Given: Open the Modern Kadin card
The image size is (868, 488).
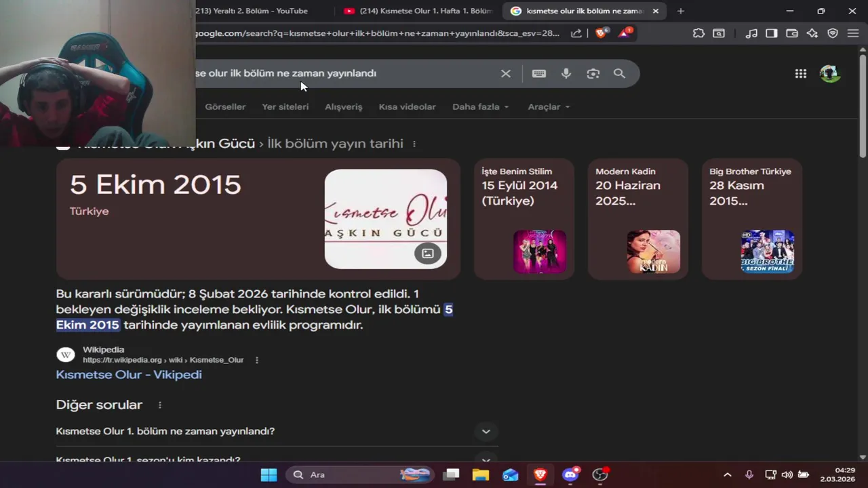Looking at the screenshot, I should coord(638,219).
